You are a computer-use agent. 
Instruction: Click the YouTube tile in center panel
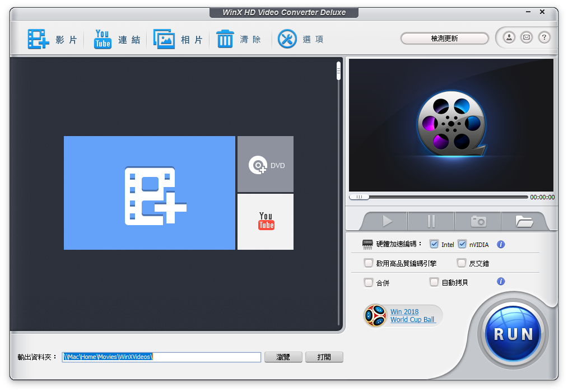tap(266, 222)
